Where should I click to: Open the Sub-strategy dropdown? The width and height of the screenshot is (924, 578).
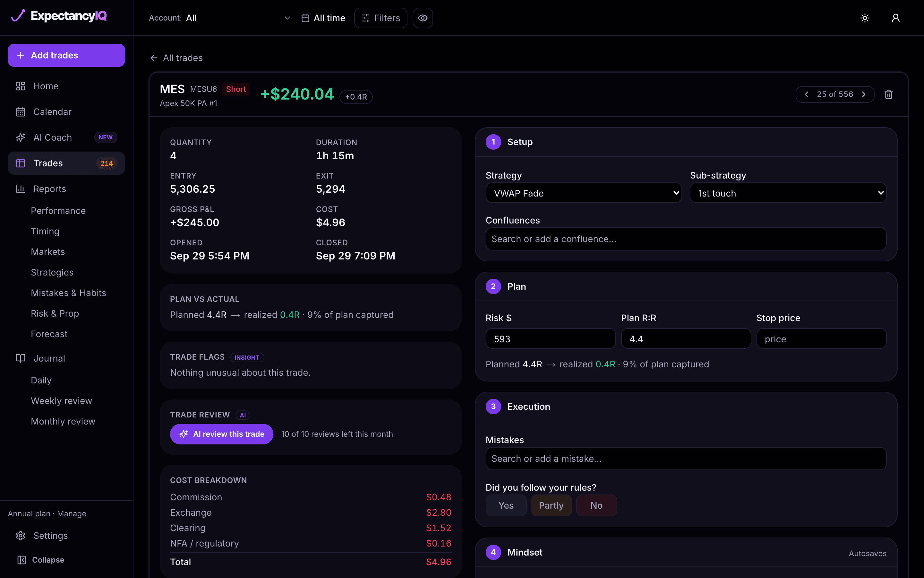click(788, 193)
